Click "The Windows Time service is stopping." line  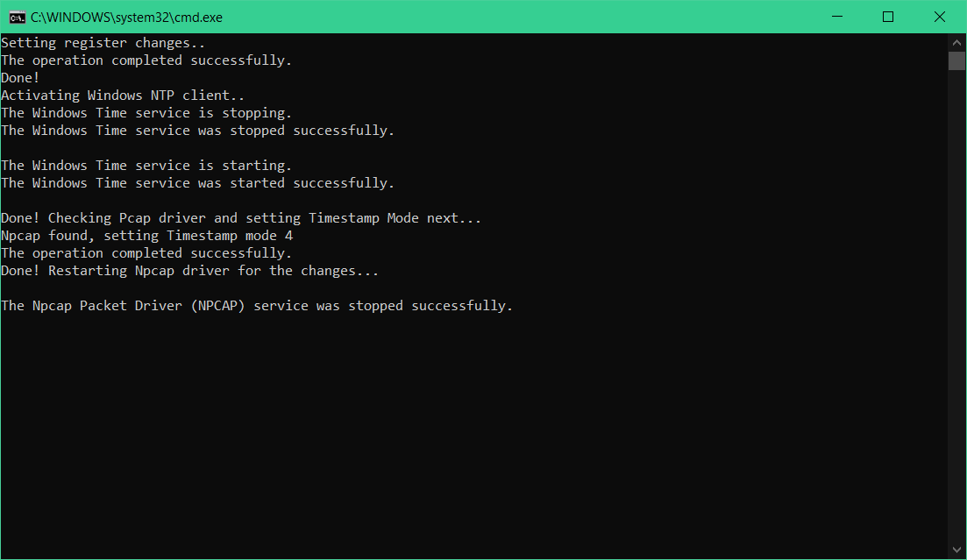coord(146,113)
